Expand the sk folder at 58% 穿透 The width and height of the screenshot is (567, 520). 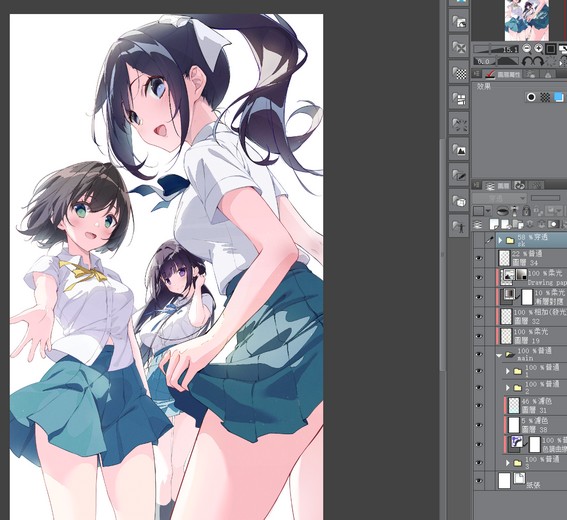(500, 240)
